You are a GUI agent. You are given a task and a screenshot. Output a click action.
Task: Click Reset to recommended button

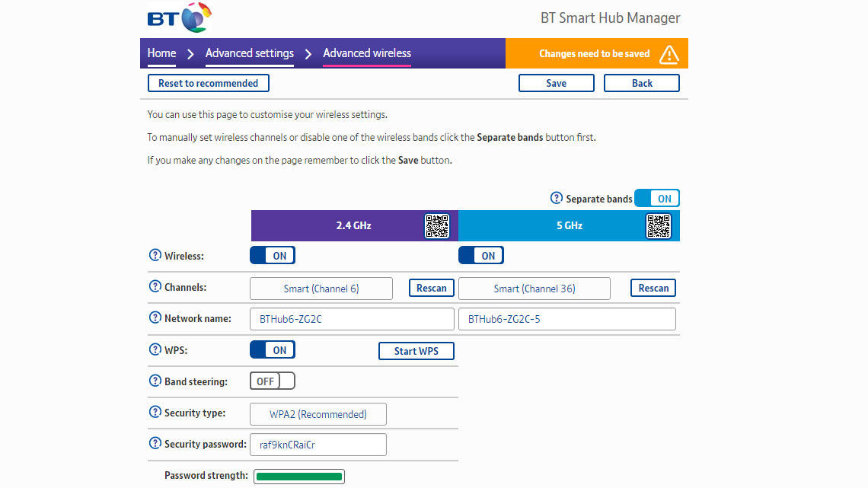[x=208, y=83]
